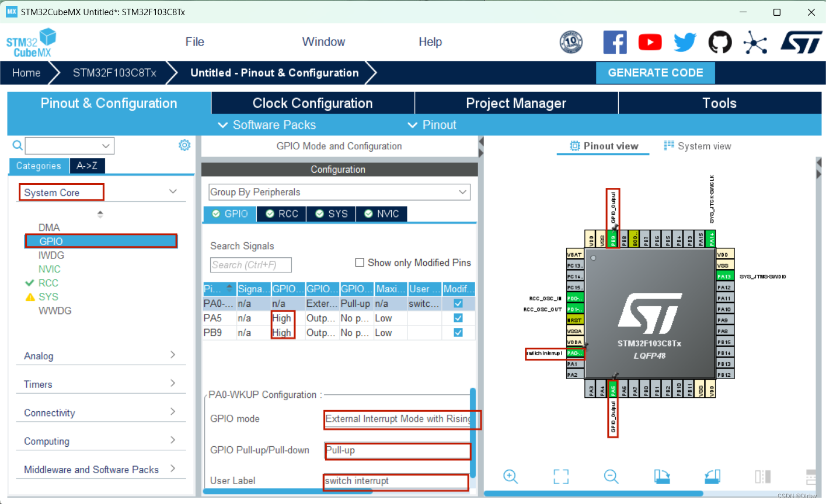Click the STM32F103C8Tx breadcrumb
Viewport: 826px width, 504px height.
coord(114,73)
